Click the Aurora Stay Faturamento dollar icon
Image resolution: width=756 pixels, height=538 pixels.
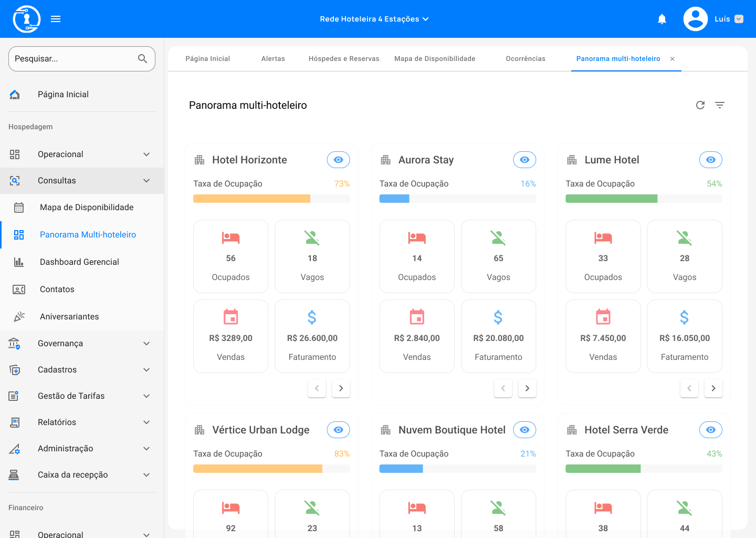pyautogui.click(x=498, y=317)
